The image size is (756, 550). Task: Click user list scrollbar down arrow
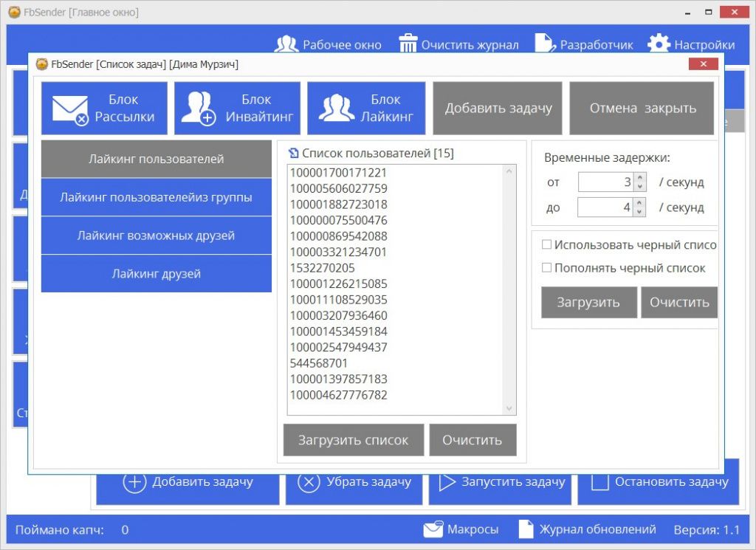point(509,409)
